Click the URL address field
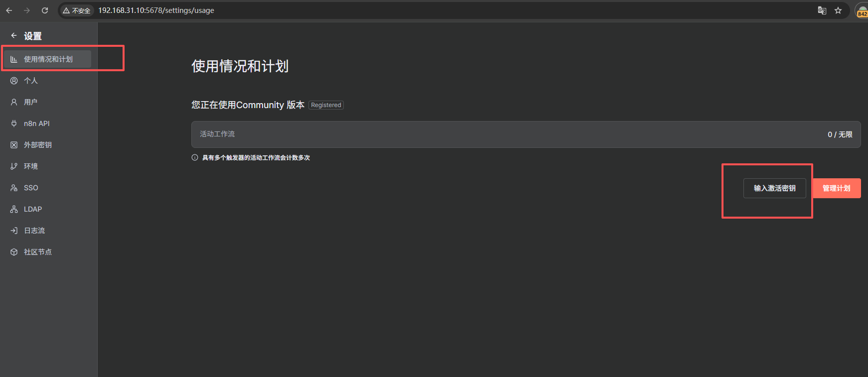This screenshot has height=377, width=868. [x=448, y=10]
